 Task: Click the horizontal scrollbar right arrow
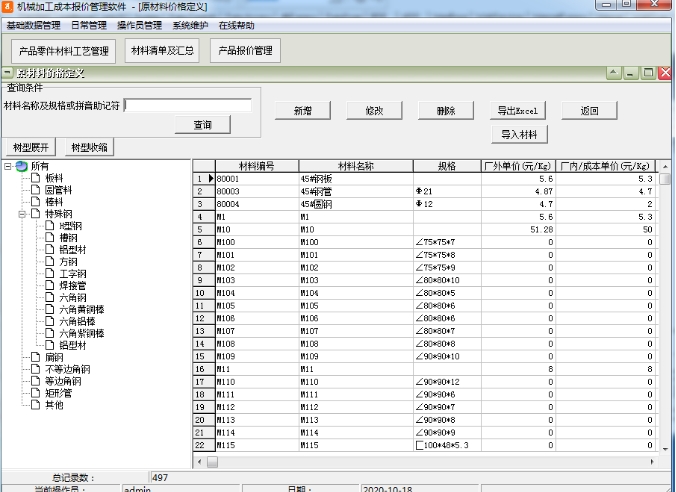click(652, 462)
